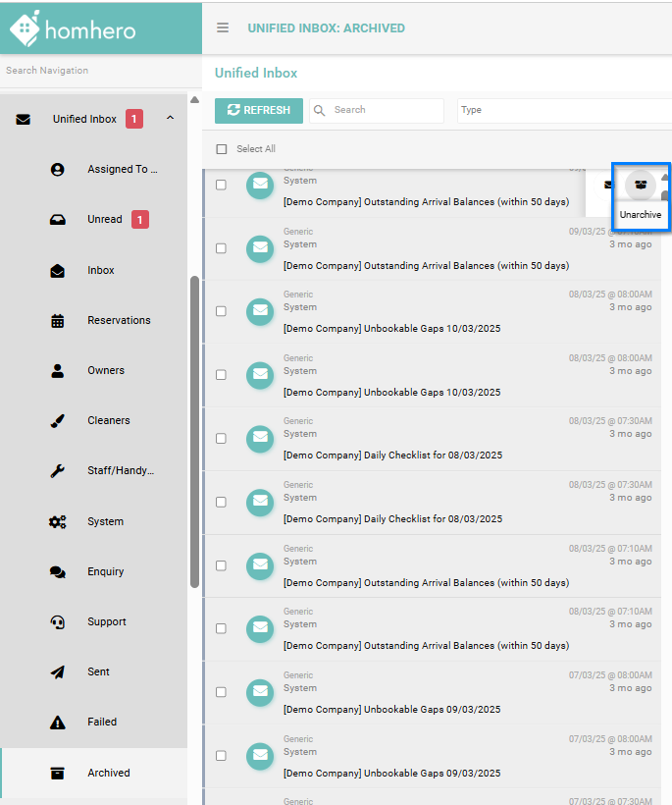
Task: Go to the Unread folder
Action: 104,219
